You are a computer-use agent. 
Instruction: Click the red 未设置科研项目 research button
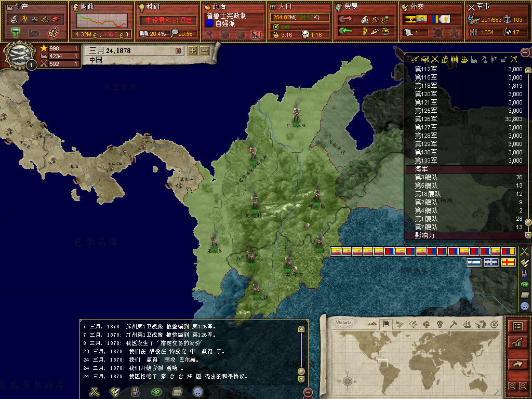click(168, 20)
